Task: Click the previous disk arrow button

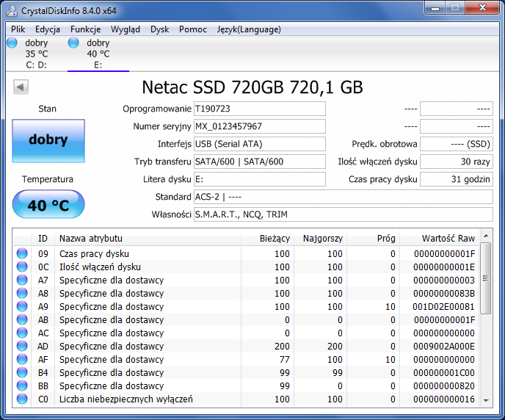Action: click(x=21, y=87)
